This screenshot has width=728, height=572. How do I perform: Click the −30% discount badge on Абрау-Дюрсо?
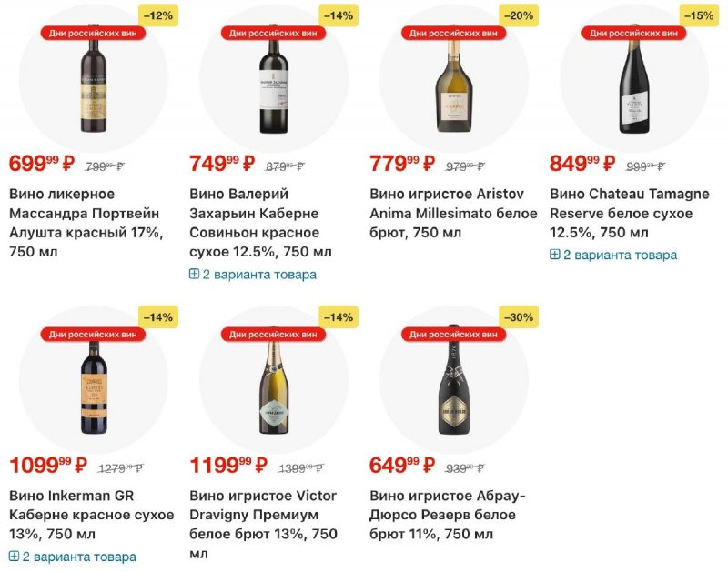[519, 317]
